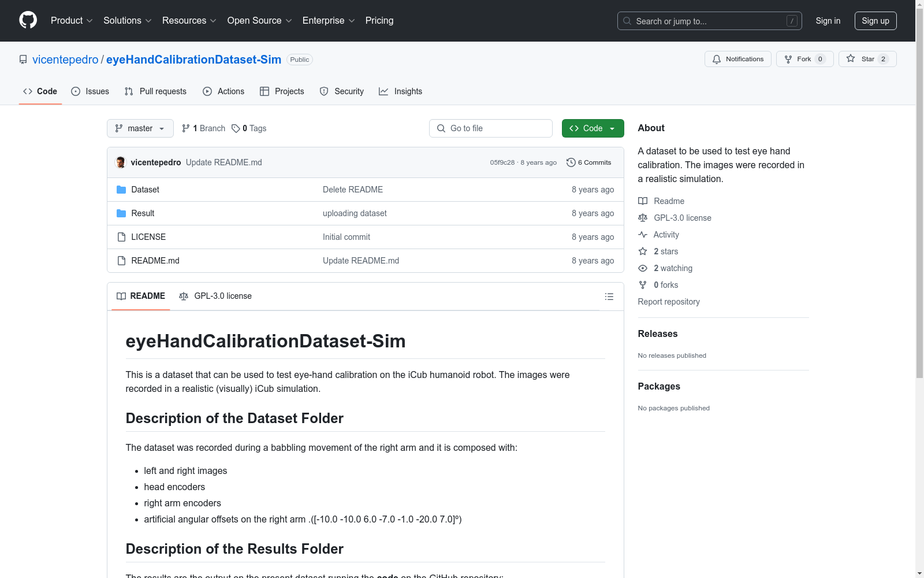
Task: Click the commits history clock icon
Action: [x=571, y=162]
